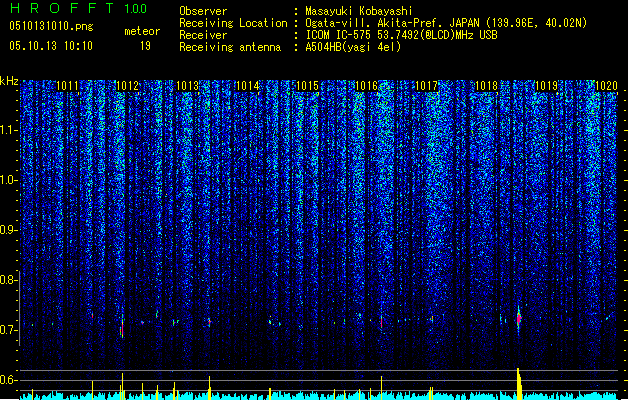Click the meteor count value 19
The width and height of the screenshot is (629, 400).
coord(145,46)
